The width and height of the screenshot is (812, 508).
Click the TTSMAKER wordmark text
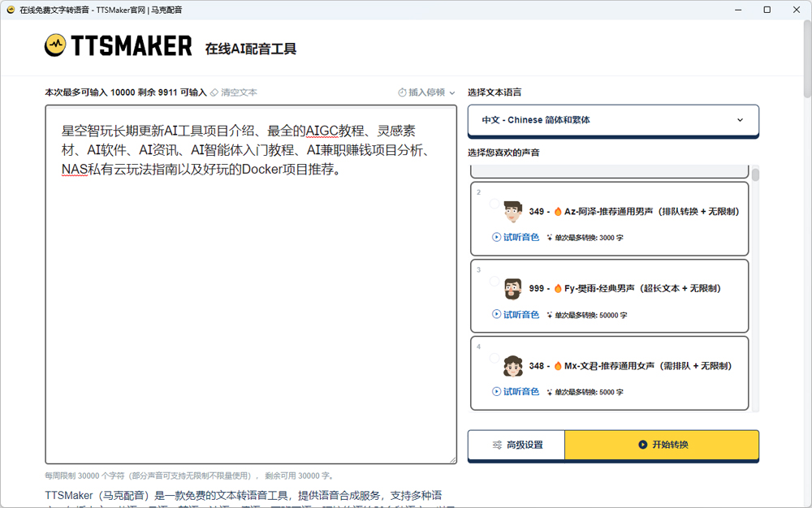tap(132, 45)
